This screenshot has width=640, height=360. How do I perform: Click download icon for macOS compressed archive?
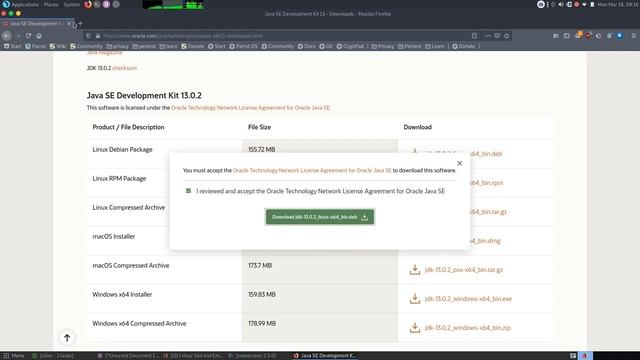(415, 269)
